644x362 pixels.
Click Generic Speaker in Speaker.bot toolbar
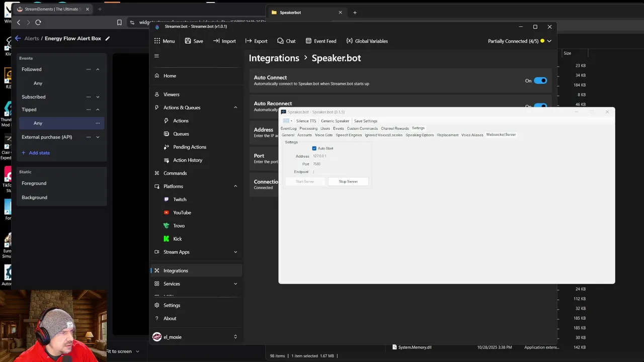click(335, 121)
